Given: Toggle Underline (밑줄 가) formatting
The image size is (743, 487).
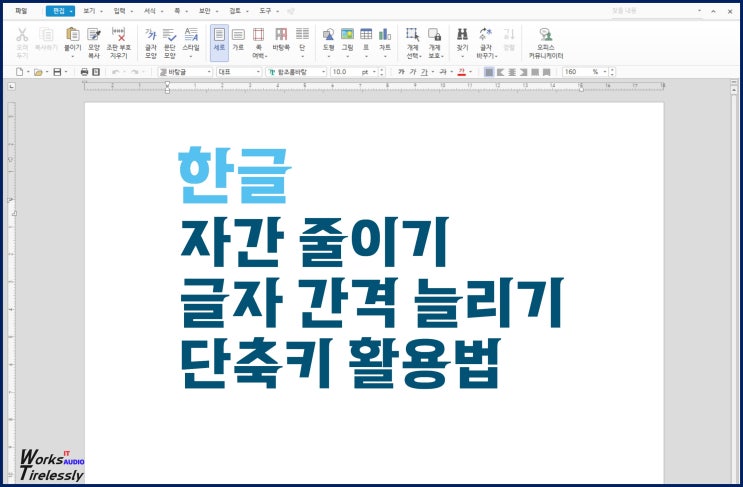Looking at the screenshot, I should click(x=424, y=72).
